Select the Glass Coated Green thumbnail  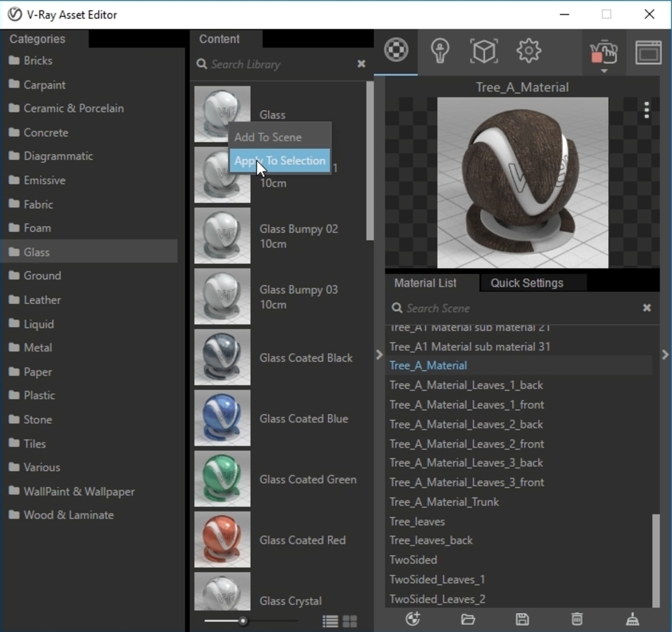coord(222,479)
